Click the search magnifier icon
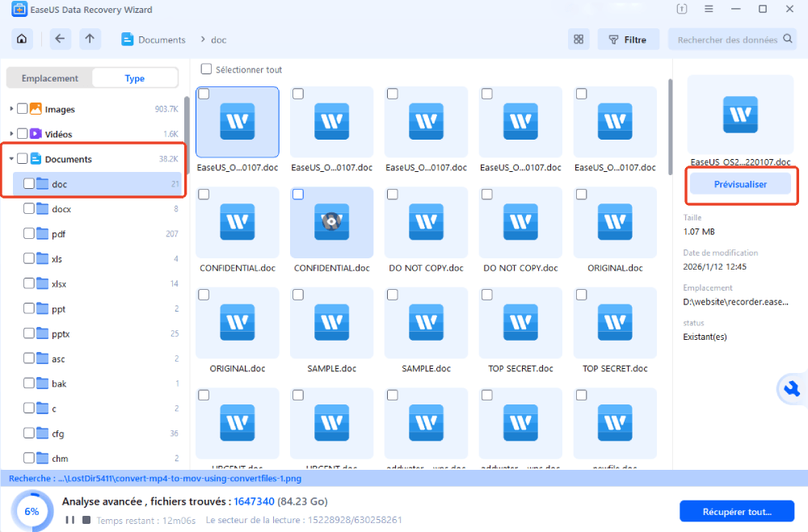Viewport: 808px width, 532px height. click(787, 39)
